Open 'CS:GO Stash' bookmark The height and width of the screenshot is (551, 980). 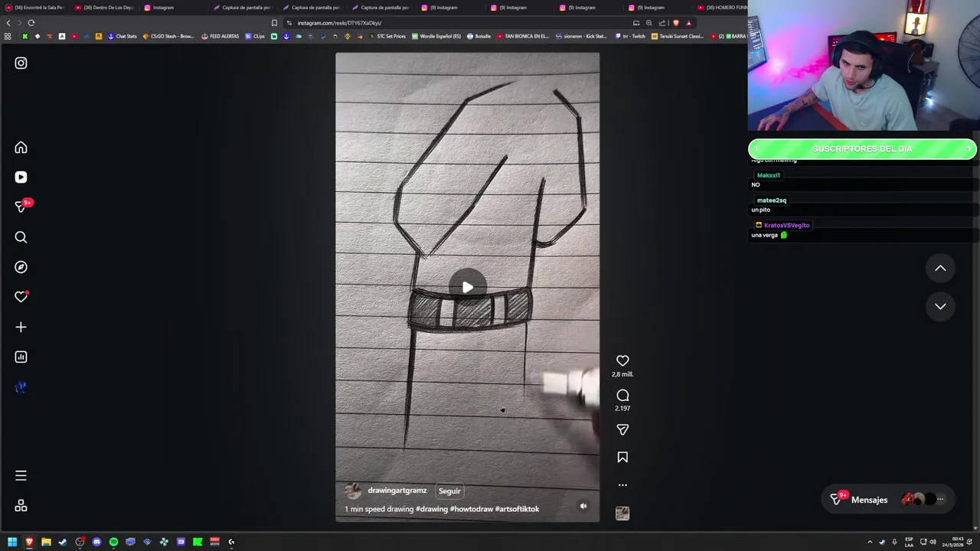(x=168, y=36)
